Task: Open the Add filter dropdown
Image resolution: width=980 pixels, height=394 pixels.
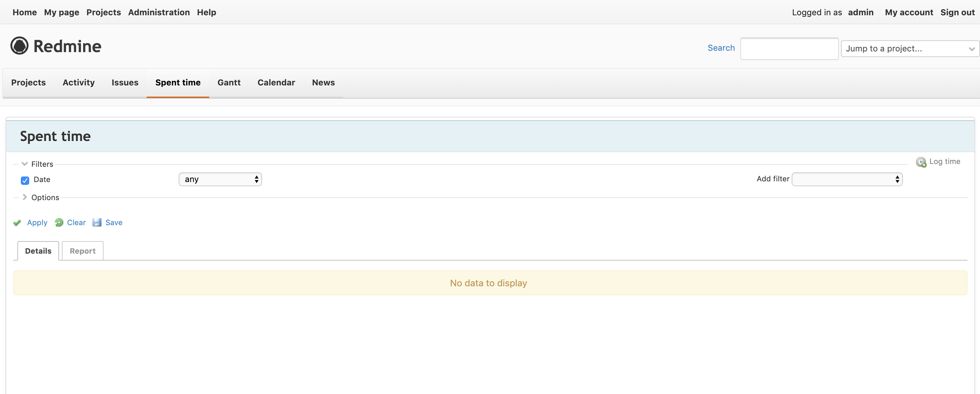Action: pyautogui.click(x=846, y=179)
